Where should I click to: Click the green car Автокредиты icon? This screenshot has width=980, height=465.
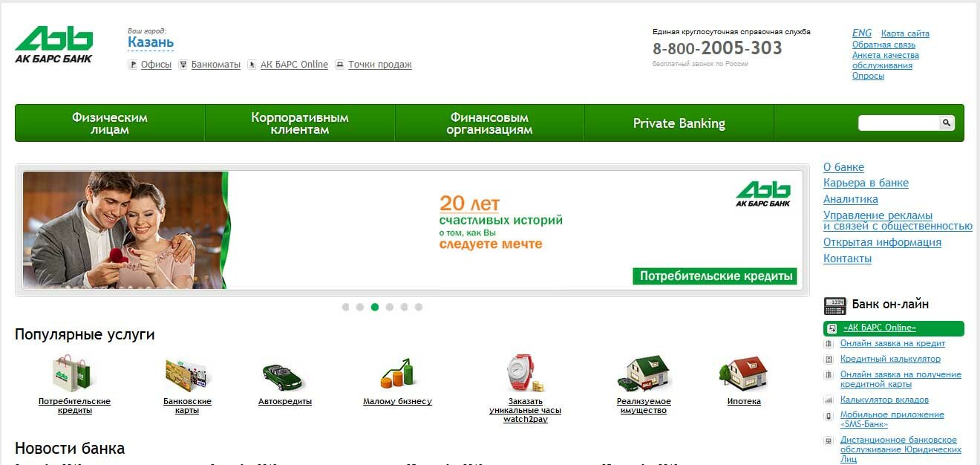pyautogui.click(x=284, y=377)
